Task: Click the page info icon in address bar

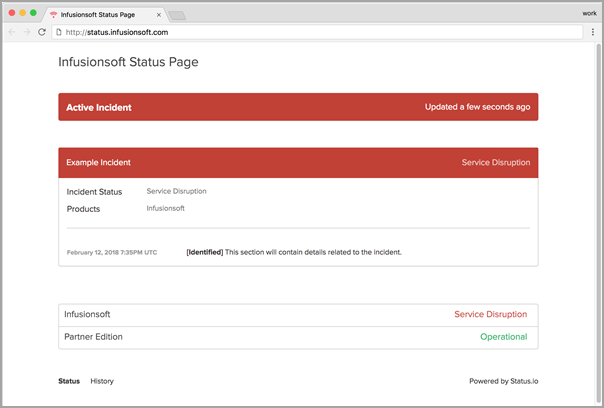Action: pos(59,32)
